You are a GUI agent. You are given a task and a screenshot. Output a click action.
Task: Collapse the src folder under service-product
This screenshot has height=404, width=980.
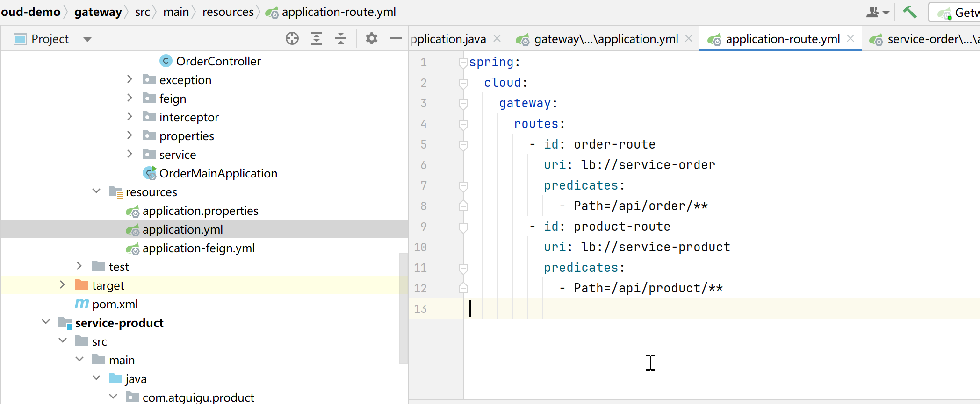pos(63,341)
